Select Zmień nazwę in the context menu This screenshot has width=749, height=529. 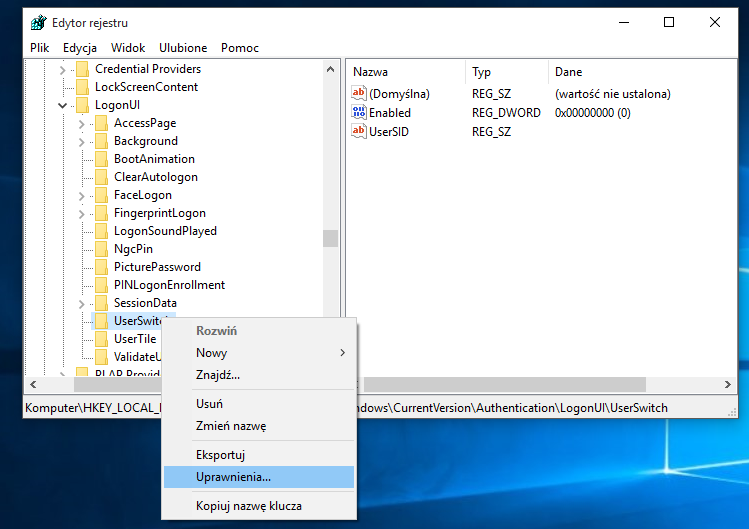[258, 426]
